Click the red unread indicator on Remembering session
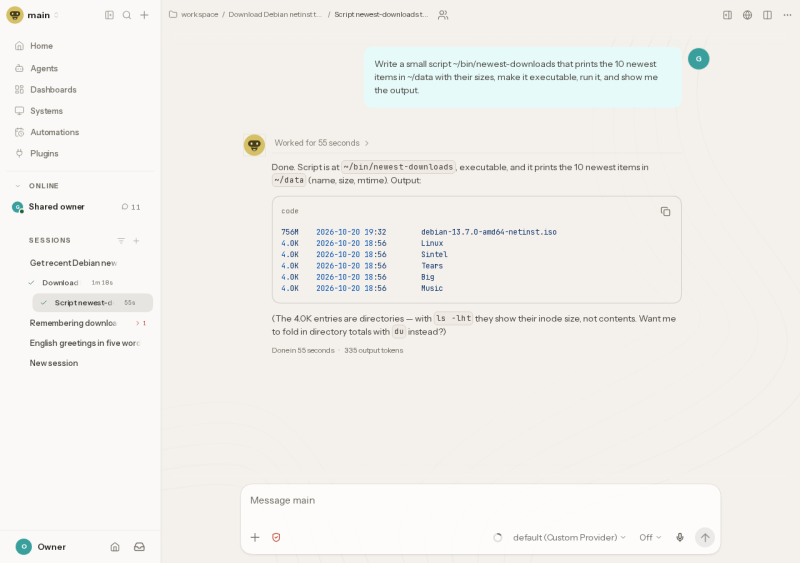 click(141, 323)
